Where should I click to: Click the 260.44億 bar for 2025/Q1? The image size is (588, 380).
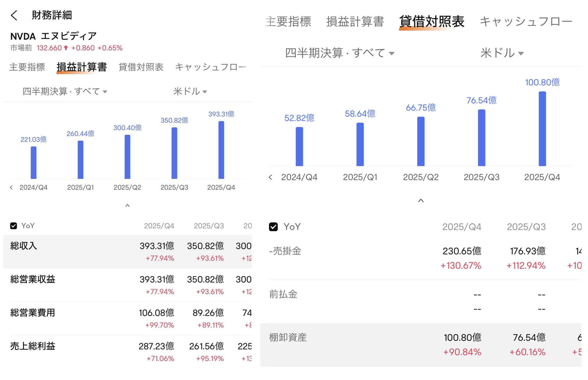80,160
